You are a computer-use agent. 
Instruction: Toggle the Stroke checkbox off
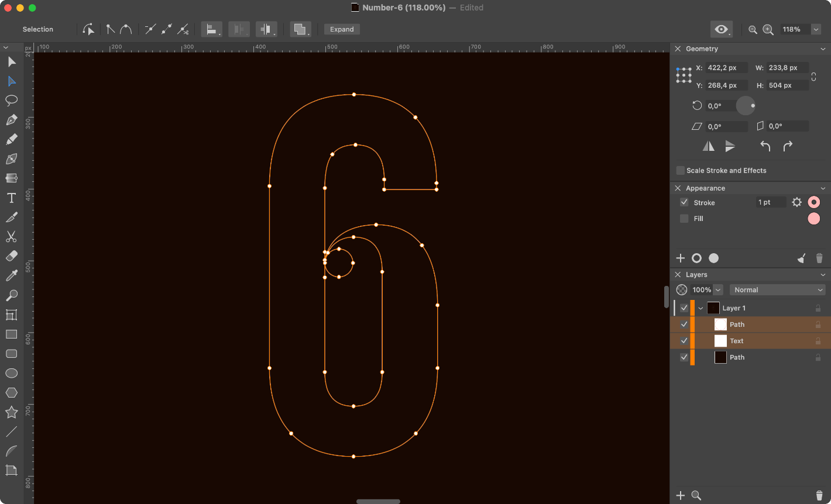[684, 202]
